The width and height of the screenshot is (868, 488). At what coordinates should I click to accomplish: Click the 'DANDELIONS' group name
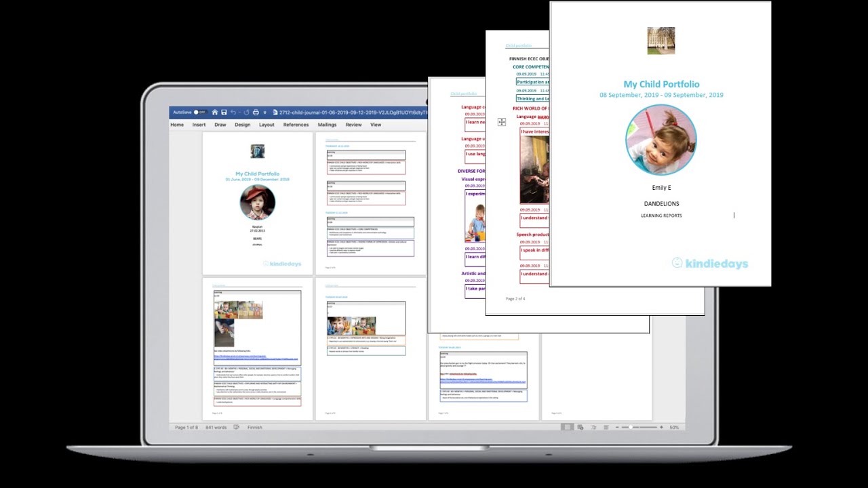(661, 203)
